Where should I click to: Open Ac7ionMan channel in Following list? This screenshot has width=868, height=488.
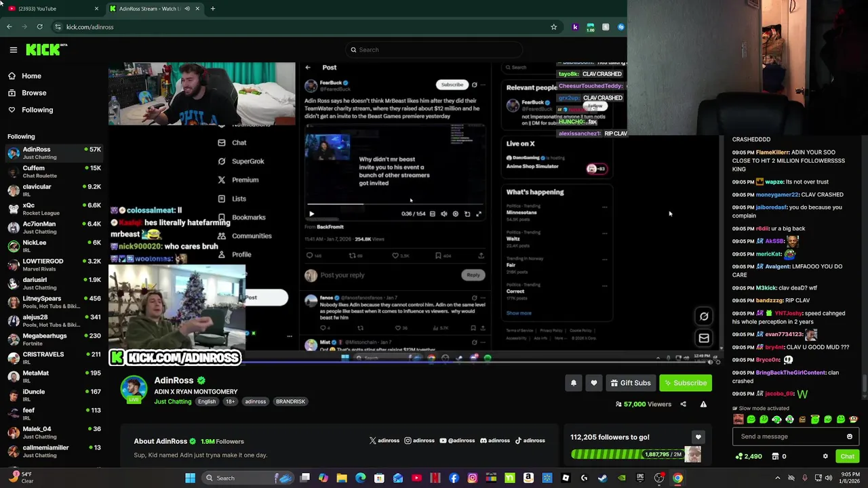pyautogui.click(x=54, y=227)
